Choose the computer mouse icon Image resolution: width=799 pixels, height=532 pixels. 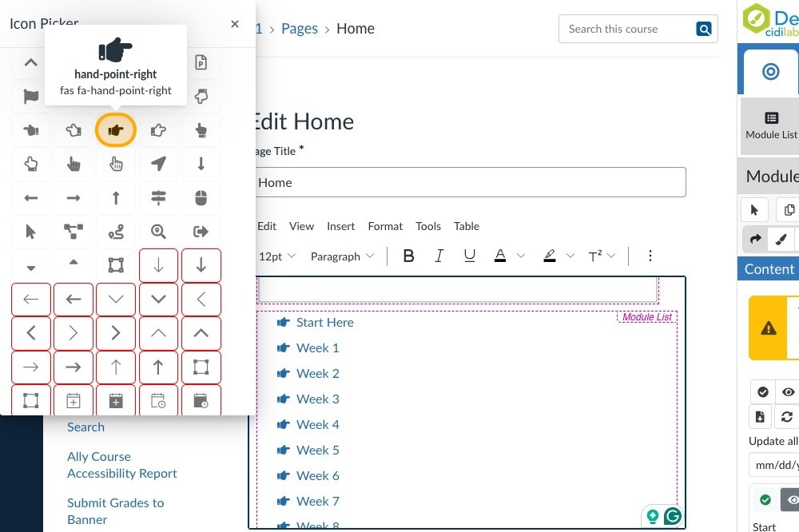tap(201, 197)
